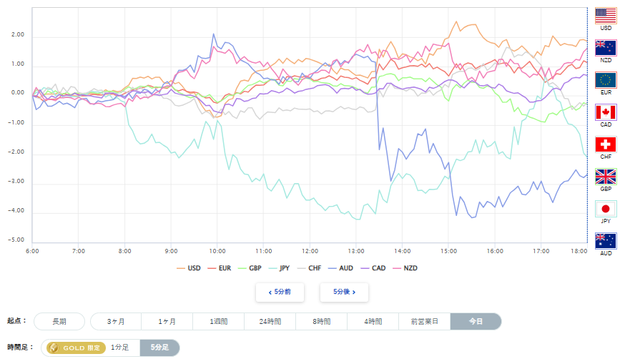Screen dimensions: 625x364
Task: Select the 1ヶ月 starting point
Action: pos(167,321)
